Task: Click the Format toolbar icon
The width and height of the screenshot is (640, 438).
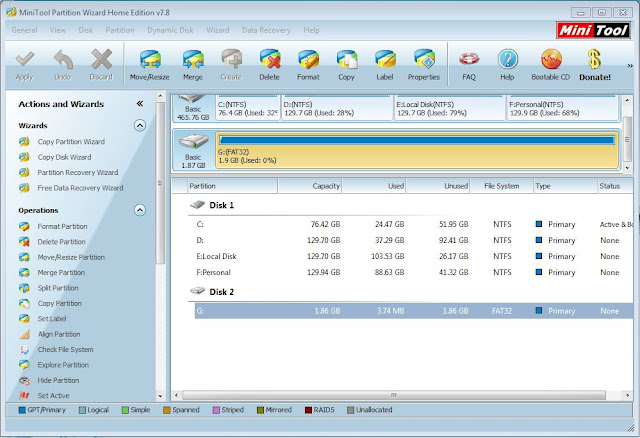Action: [x=308, y=65]
